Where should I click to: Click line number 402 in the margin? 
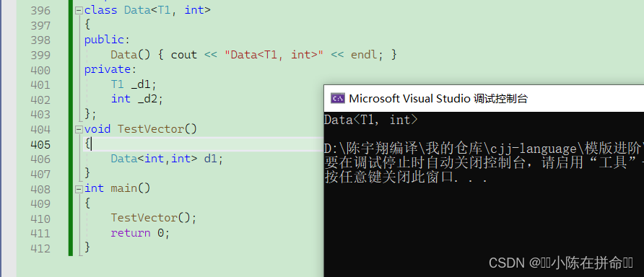pyautogui.click(x=40, y=100)
